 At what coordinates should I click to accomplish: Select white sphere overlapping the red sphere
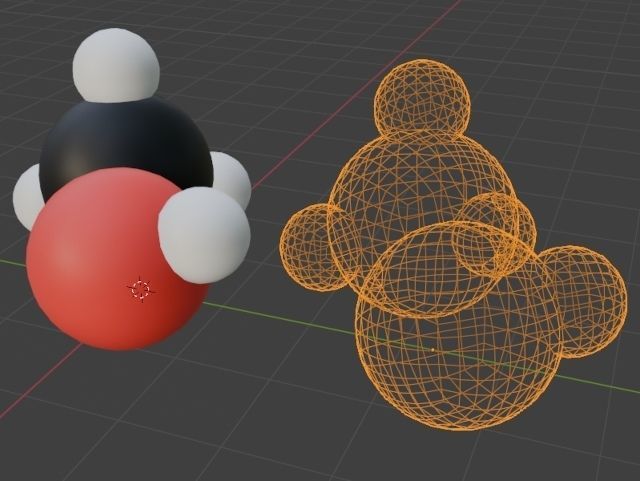coord(204,236)
